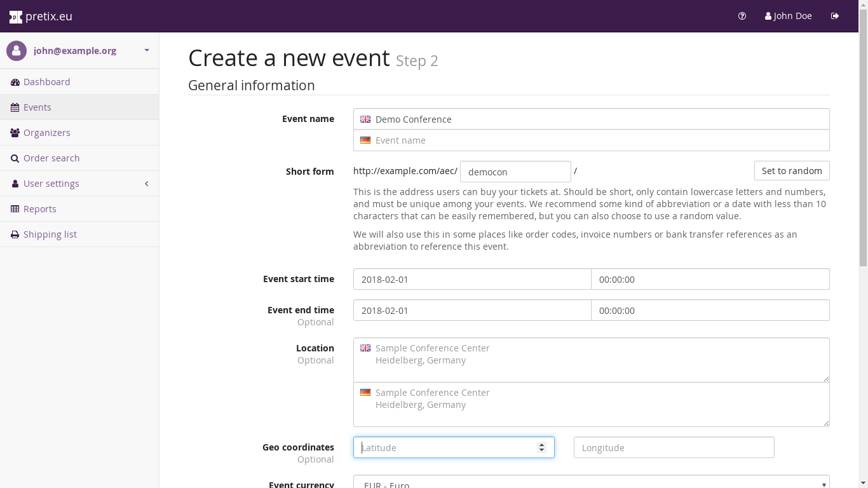Click the Order search magnifier icon

(15, 158)
